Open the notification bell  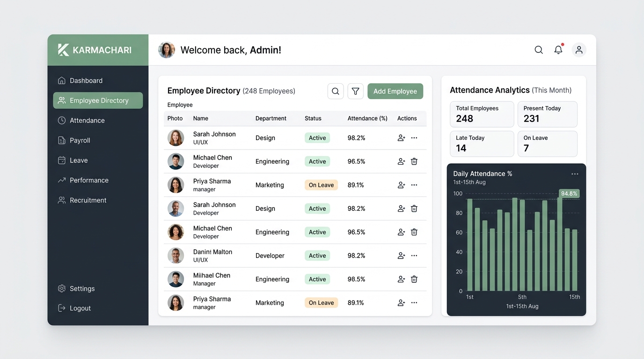(x=558, y=50)
